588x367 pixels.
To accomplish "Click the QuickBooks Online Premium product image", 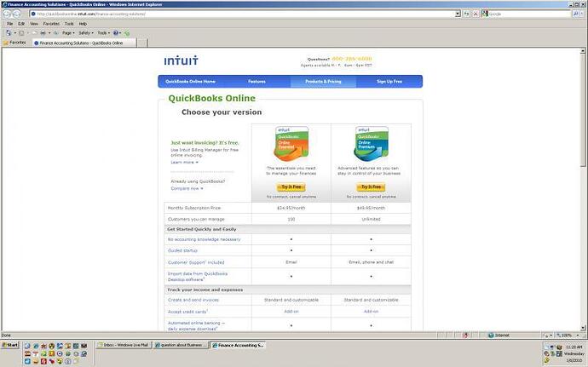I will (371, 144).
